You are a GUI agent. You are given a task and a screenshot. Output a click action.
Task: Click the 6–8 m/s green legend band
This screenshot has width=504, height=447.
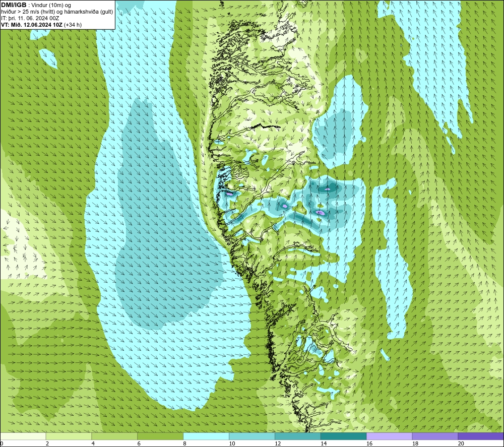point(160,436)
